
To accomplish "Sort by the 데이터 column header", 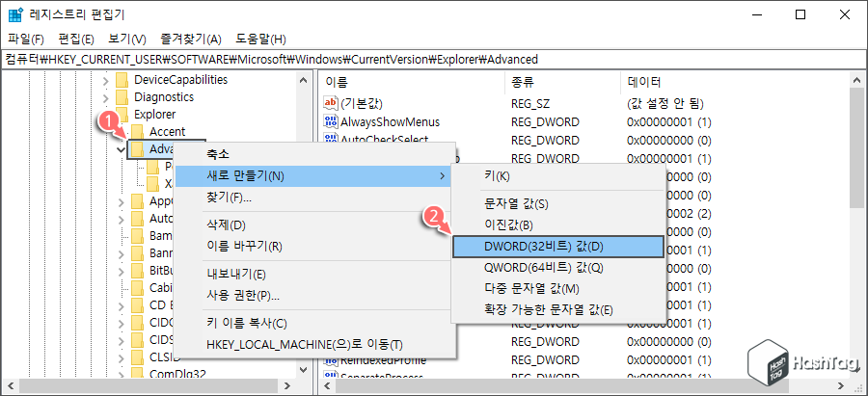I will click(x=734, y=83).
